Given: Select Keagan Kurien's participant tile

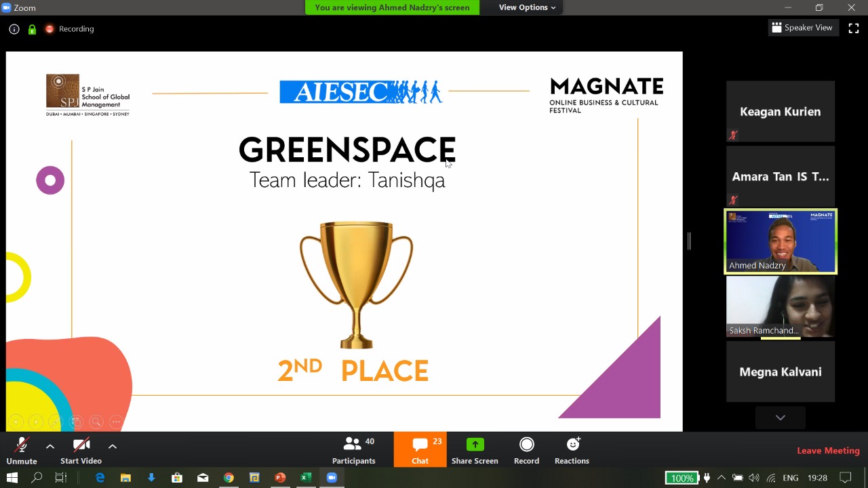Looking at the screenshot, I should (x=781, y=112).
